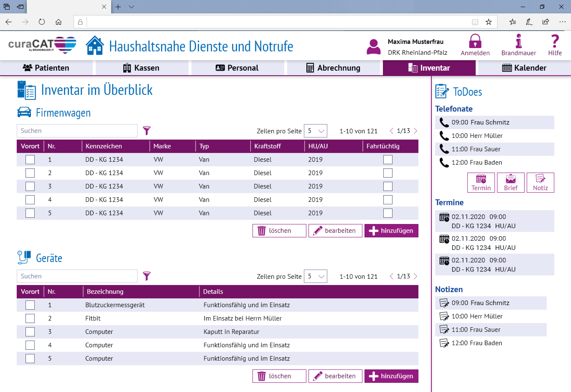This screenshot has height=392, width=571.
Task: Check Vorort box for Computer row 5
Action: click(x=30, y=359)
